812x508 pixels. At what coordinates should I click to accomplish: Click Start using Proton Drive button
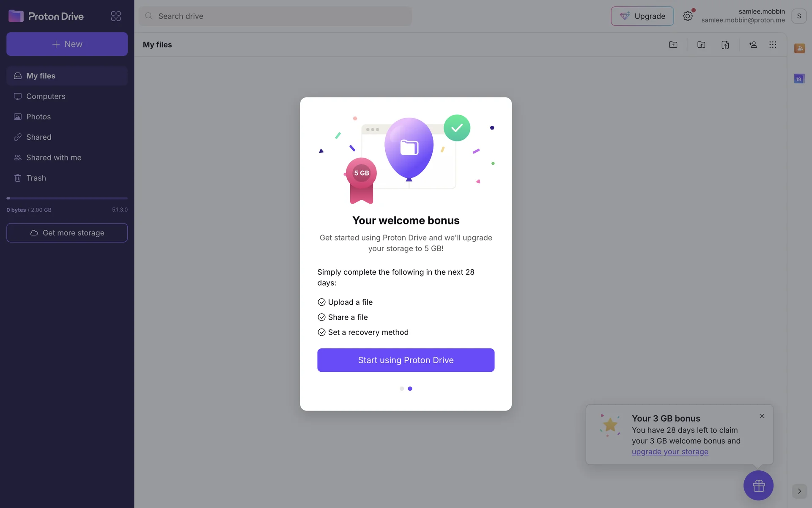click(x=406, y=360)
